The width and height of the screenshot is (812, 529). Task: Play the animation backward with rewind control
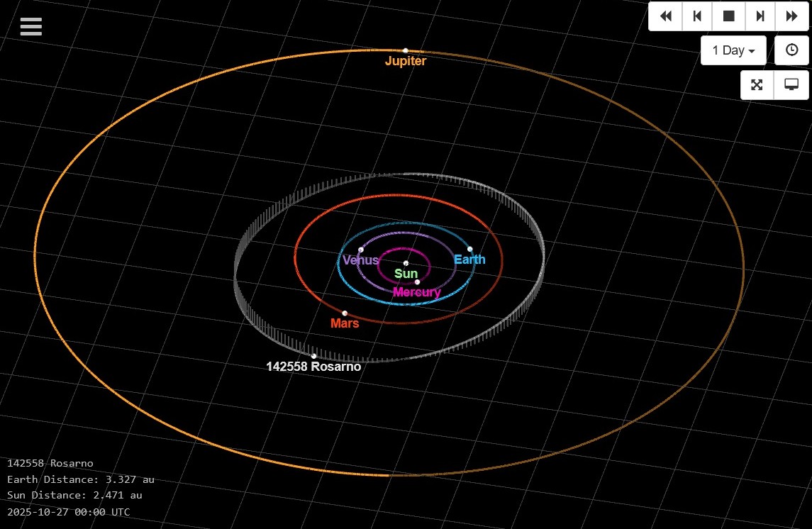tap(665, 16)
